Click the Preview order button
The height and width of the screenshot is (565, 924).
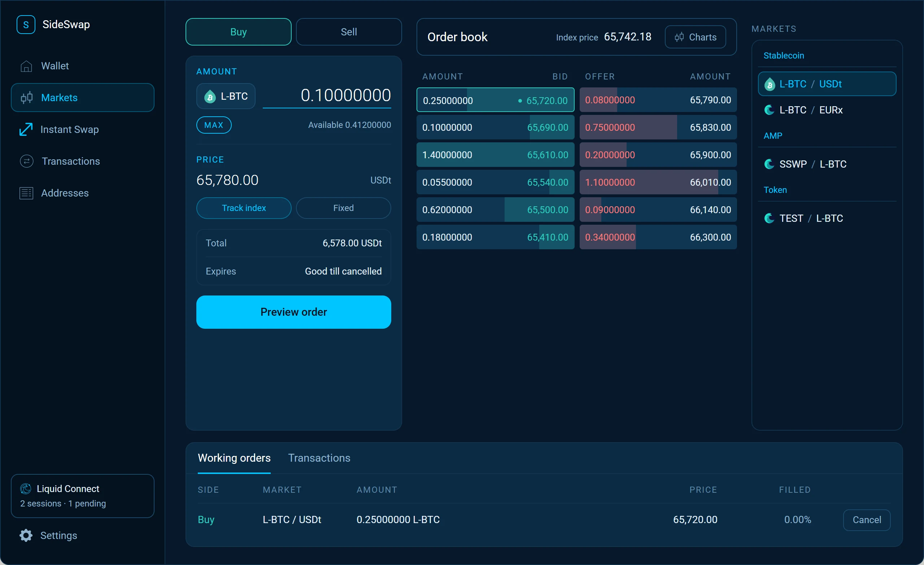pos(294,312)
